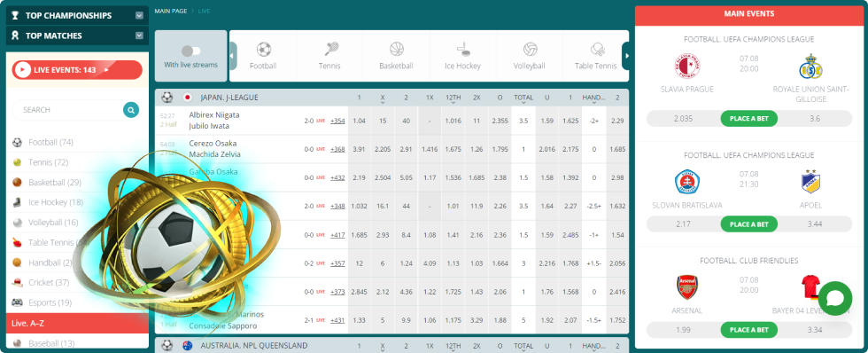
Task: Open +431 markets for Consadole Sapporo match
Action: tap(337, 320)
